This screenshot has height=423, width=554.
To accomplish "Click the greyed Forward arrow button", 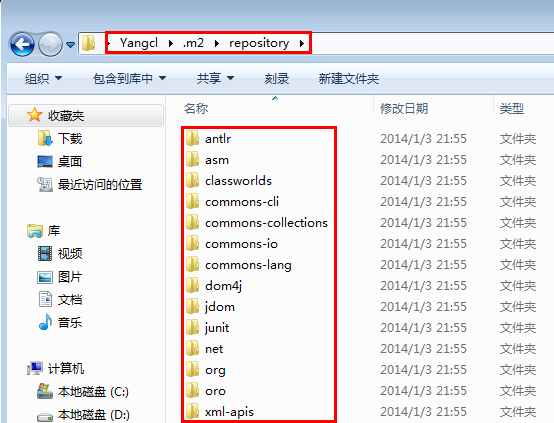I will (50, 45).
